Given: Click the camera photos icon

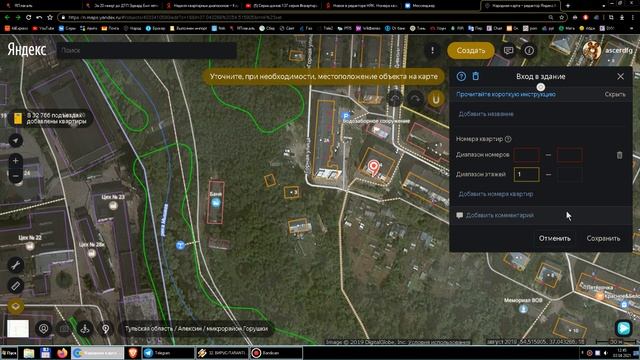Looking at the screenshot, I should (64, 329).
